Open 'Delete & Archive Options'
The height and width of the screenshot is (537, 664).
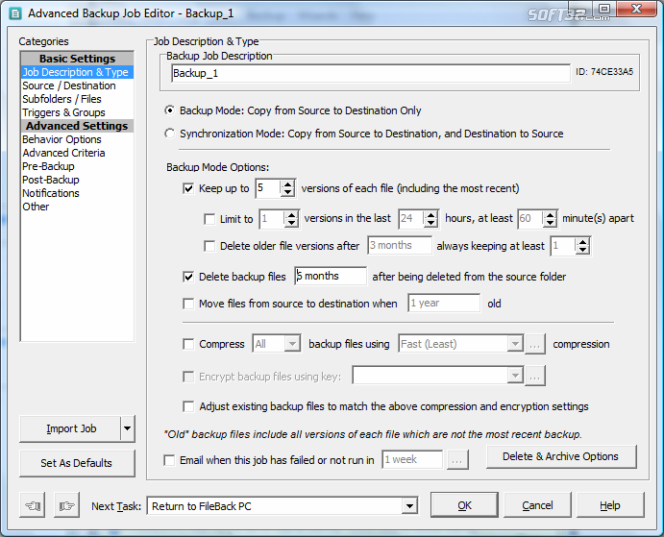click(x=561, y=457)
